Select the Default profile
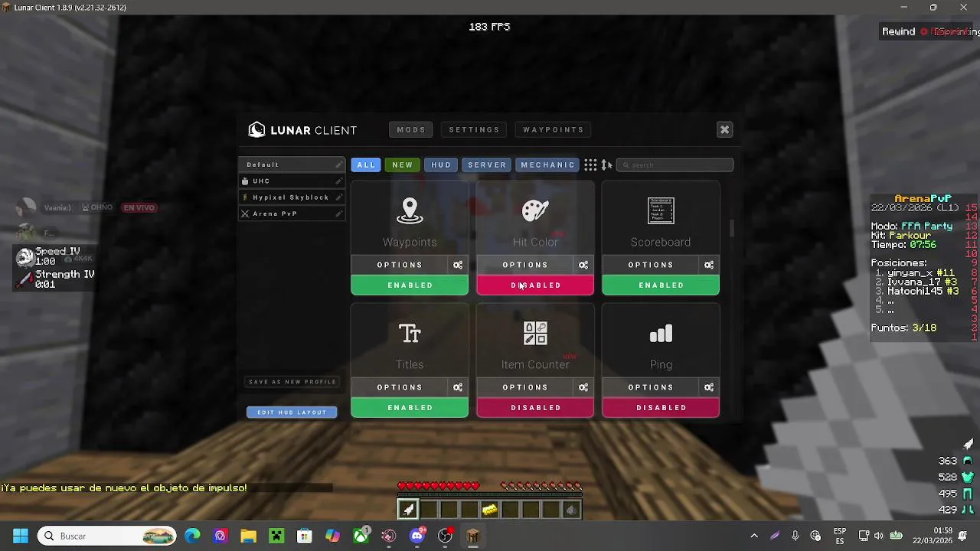 pyautogui.click(x=292, y=165)
